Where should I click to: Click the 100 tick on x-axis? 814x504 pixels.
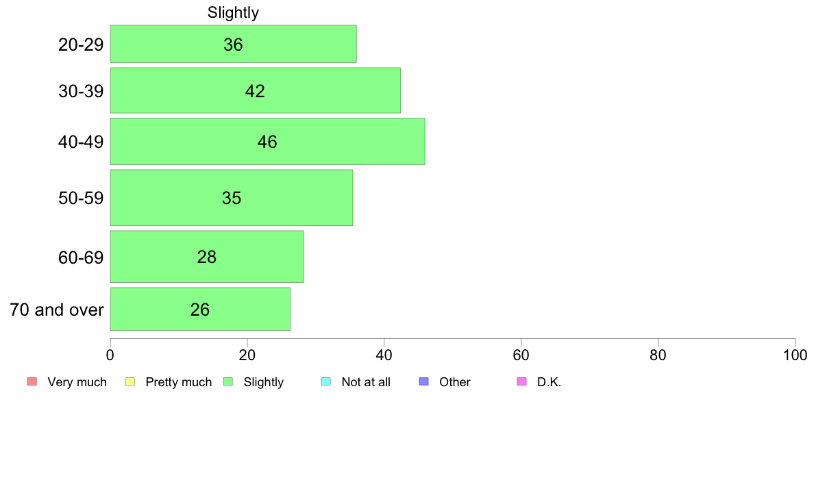coord(795,355)
